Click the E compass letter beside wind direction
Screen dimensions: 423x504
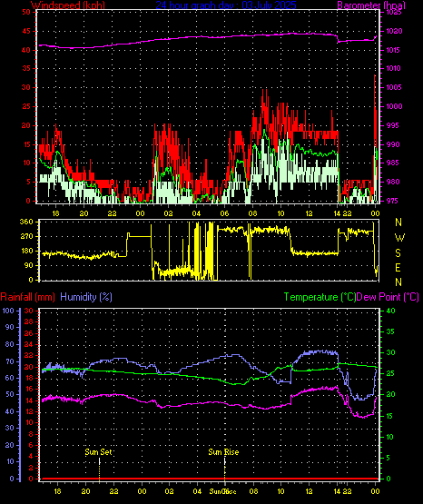click(x=398, y=268)
